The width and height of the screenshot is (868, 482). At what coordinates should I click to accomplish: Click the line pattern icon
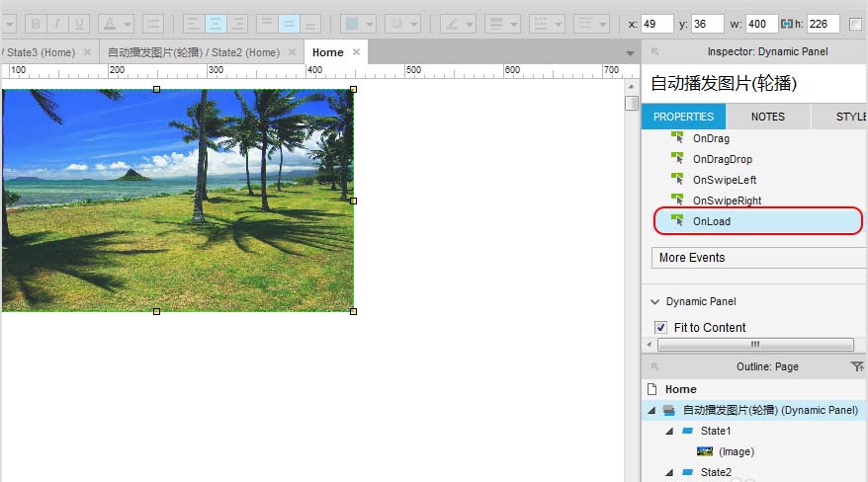click(x=541, y=24)
